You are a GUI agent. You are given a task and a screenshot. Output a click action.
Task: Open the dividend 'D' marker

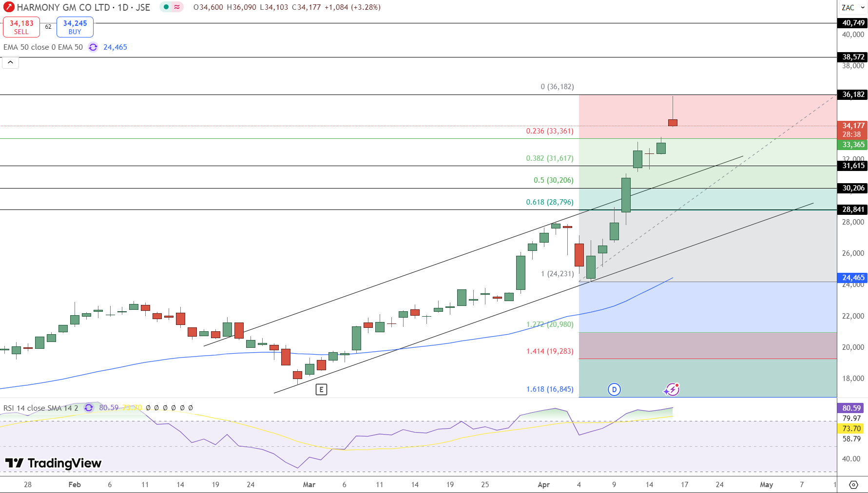coord(614,389)
